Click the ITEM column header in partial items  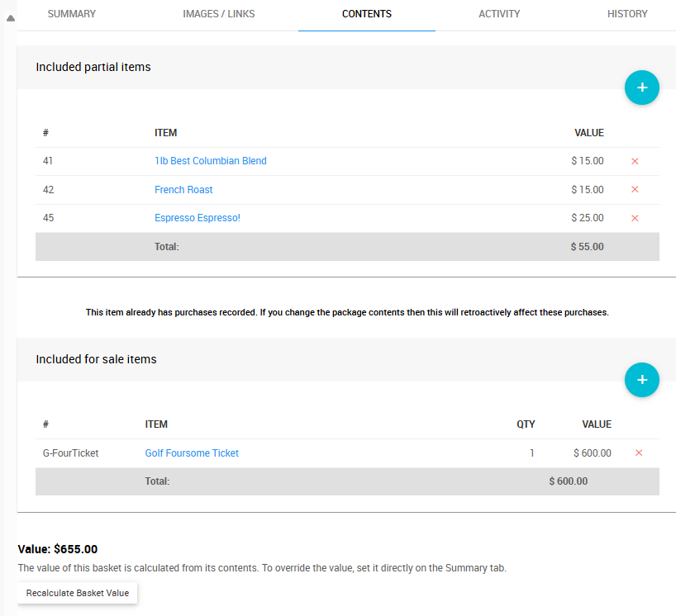165,133
